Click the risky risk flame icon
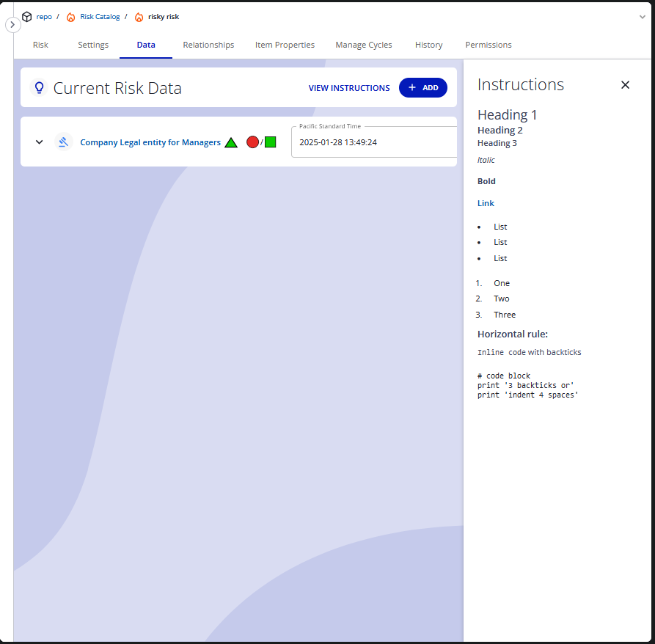The height and width of the screenshot is (644, 655). click(x=139, y=17)
